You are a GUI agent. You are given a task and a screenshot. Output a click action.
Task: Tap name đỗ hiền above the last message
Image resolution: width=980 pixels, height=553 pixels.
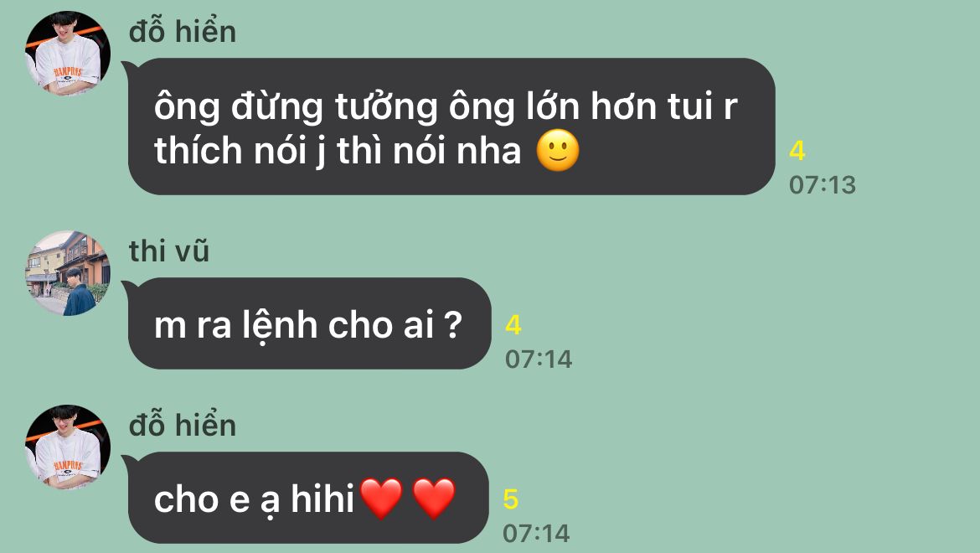click(x=183, y=425)
